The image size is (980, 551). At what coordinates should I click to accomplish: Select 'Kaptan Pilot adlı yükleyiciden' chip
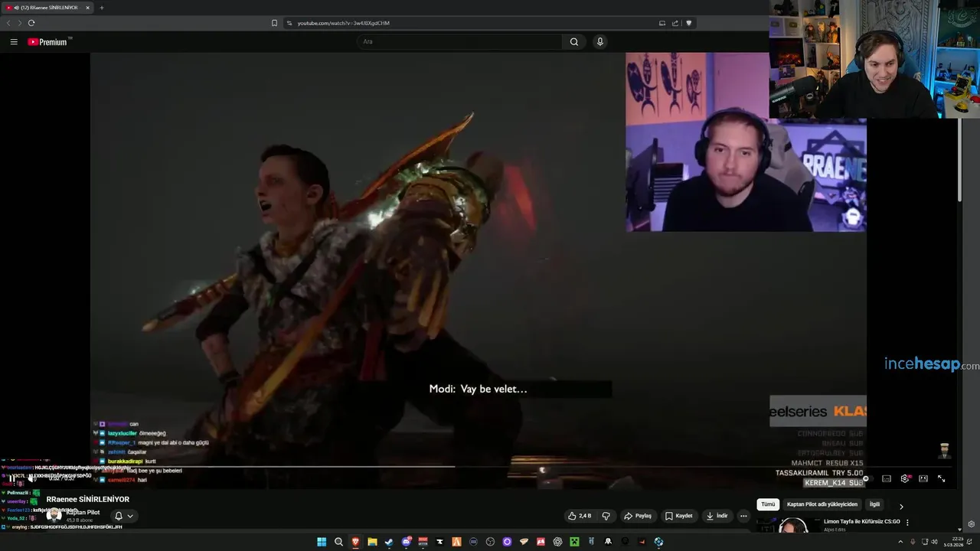coord(822,504)
